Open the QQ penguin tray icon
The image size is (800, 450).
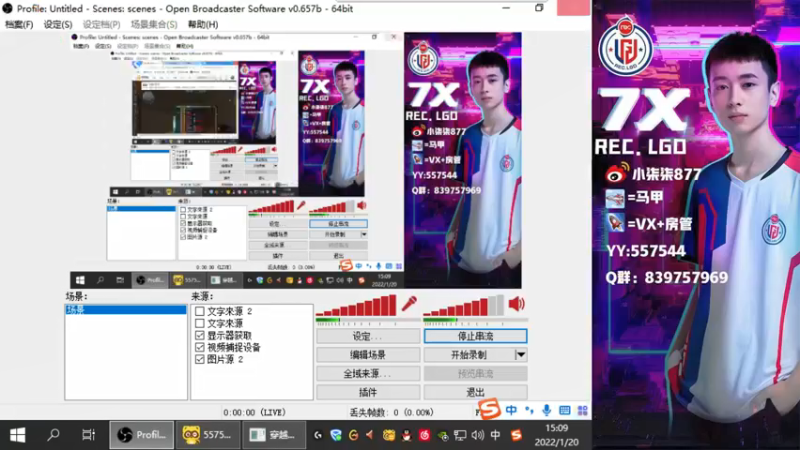coord(407,435)
